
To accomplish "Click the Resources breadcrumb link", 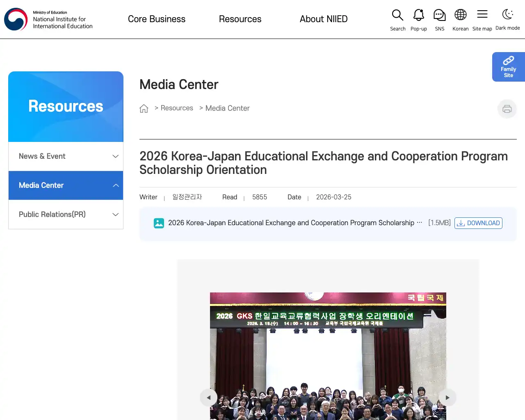I will (177, 108).
